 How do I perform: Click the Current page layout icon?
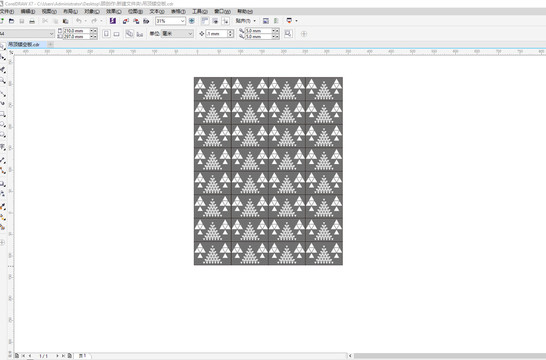(x=140, y=34)
